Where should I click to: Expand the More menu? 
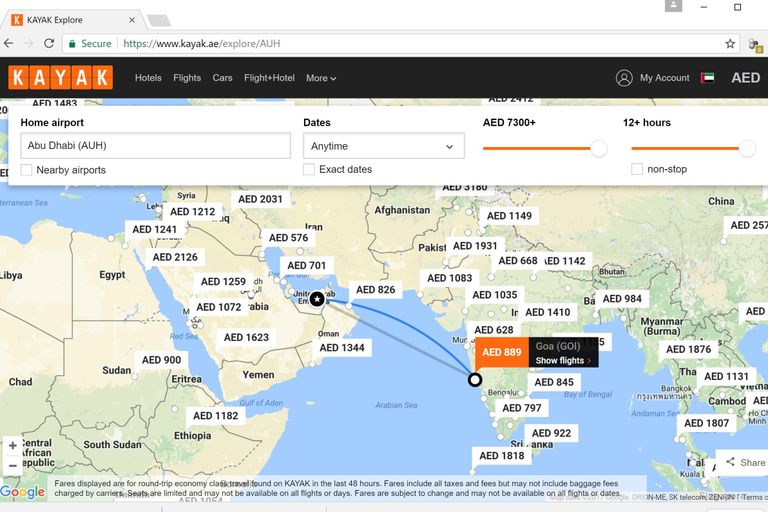pos(320,78)
